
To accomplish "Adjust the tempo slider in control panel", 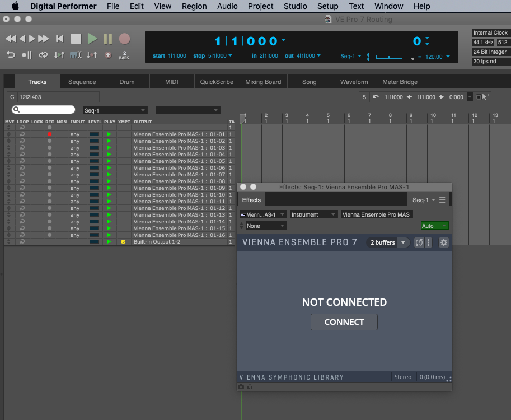I will [x=389, y=57].
